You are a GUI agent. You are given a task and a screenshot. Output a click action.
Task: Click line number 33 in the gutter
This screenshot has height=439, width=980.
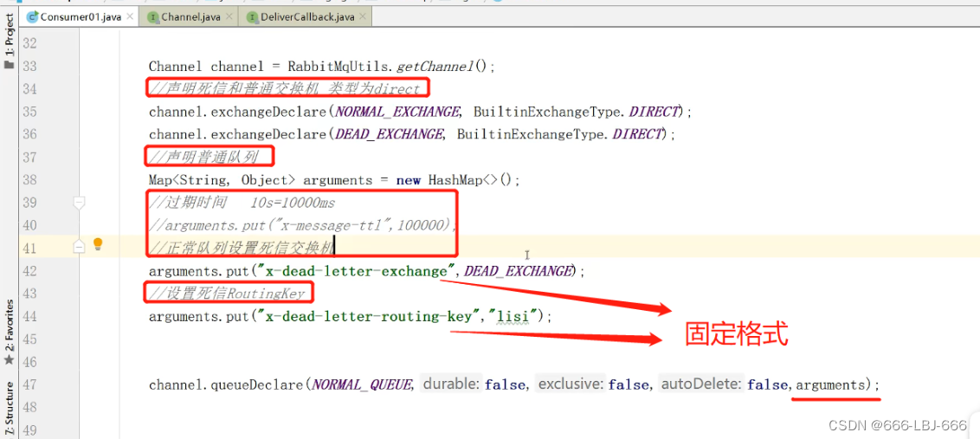click(29, 67)
